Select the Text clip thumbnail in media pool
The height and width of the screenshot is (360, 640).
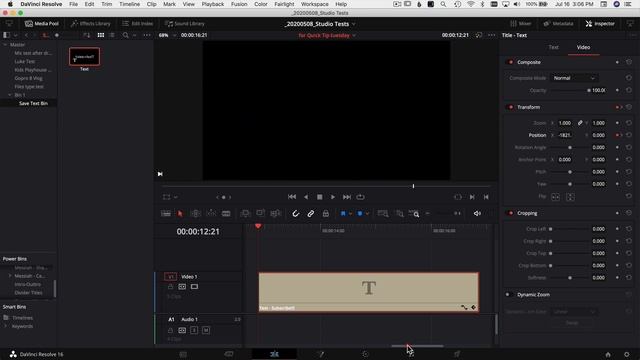[x=84, y=56]
